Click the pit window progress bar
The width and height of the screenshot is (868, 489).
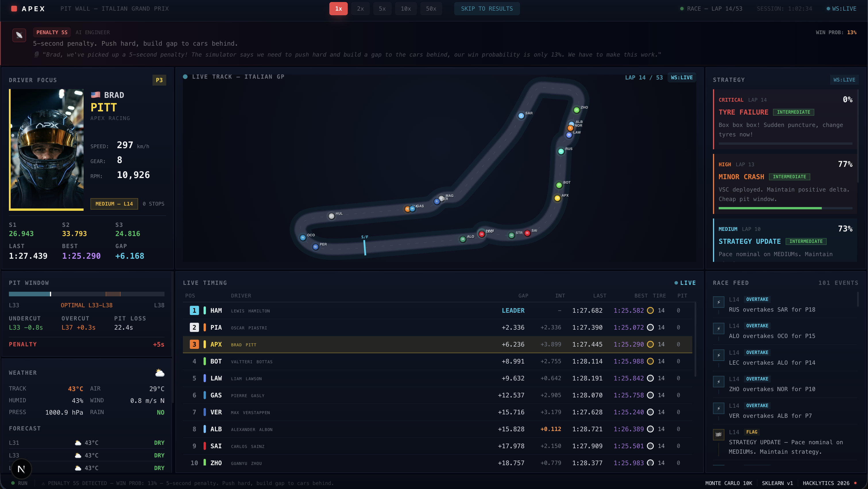pos(87,294)
